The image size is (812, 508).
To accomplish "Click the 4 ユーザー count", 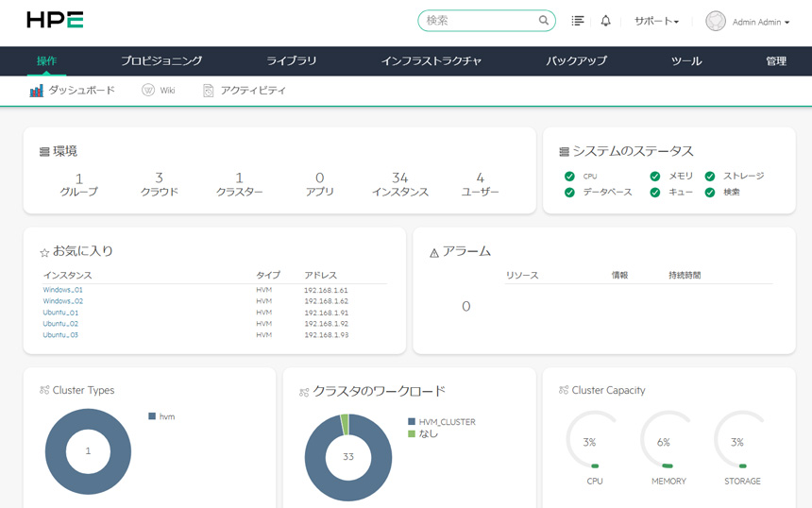I will (480, 184).
